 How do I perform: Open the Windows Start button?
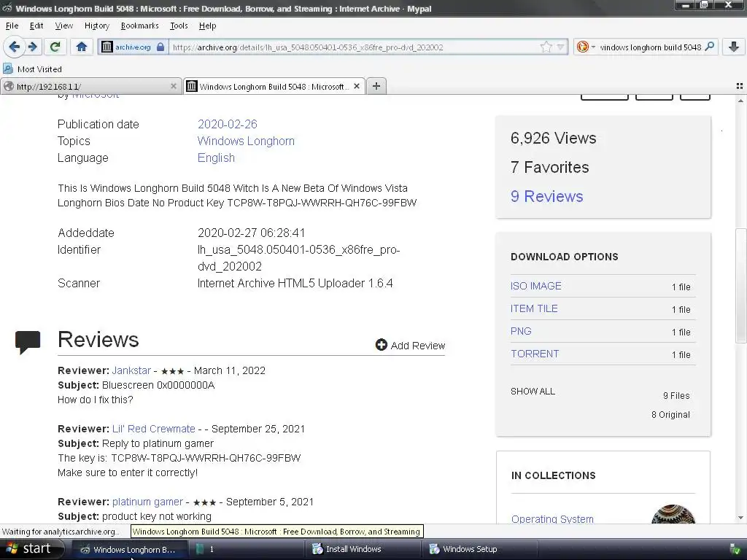coord(31,548)
